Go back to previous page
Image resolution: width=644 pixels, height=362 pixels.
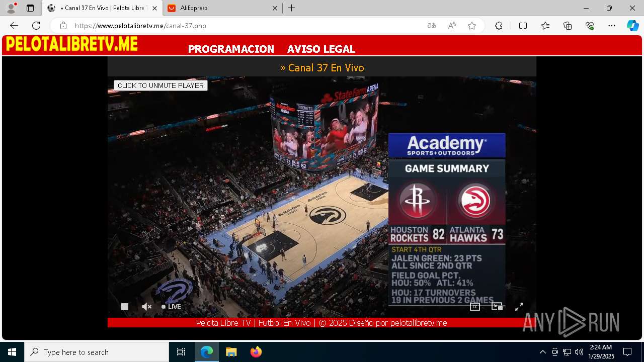click(x=14, y=26)
